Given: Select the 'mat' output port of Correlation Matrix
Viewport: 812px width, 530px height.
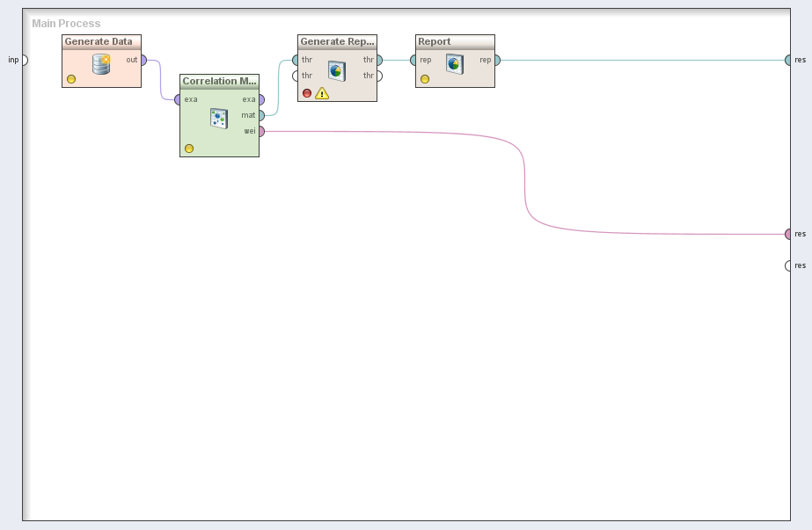Looking at the screenshot, I should 260,115.
